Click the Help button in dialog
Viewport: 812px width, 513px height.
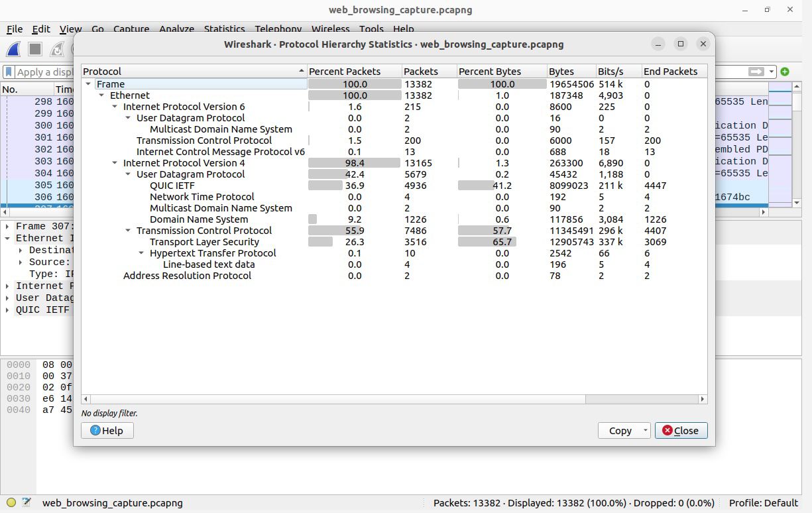tap(107, 430)
